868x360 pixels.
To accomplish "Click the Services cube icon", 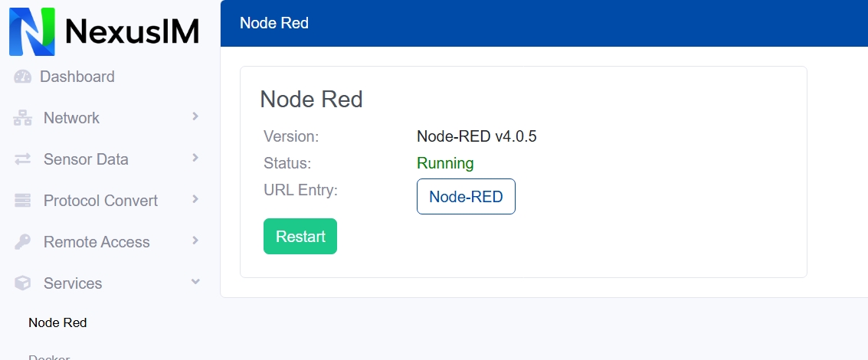I will [23, 283].
